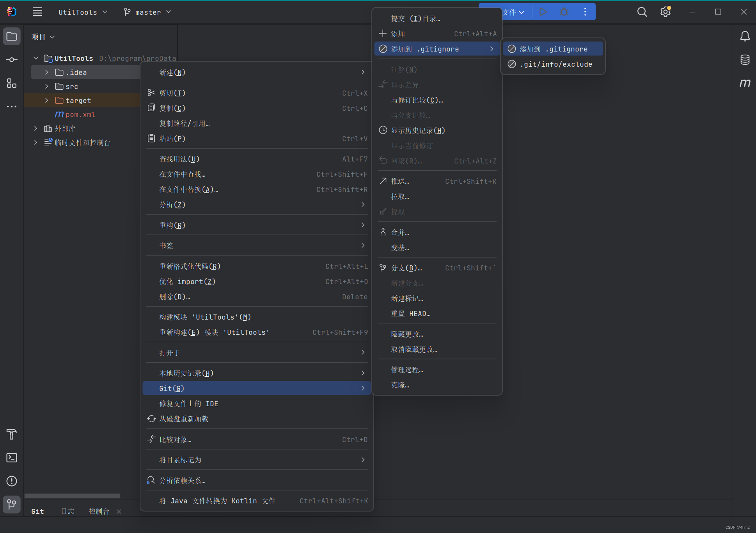This screenshot has height=533, width=756.
Task: Choose .git/info/exclude option
Action: point(553,64)
